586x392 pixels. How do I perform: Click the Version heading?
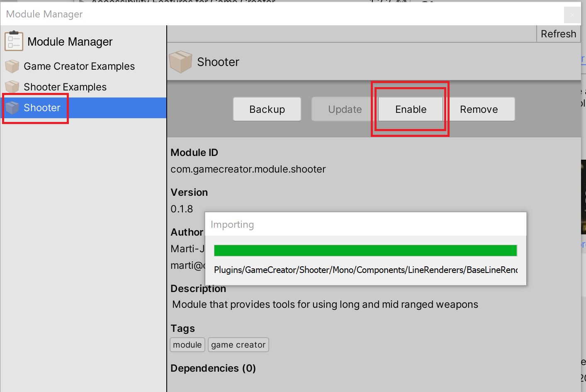click(189, 192)
